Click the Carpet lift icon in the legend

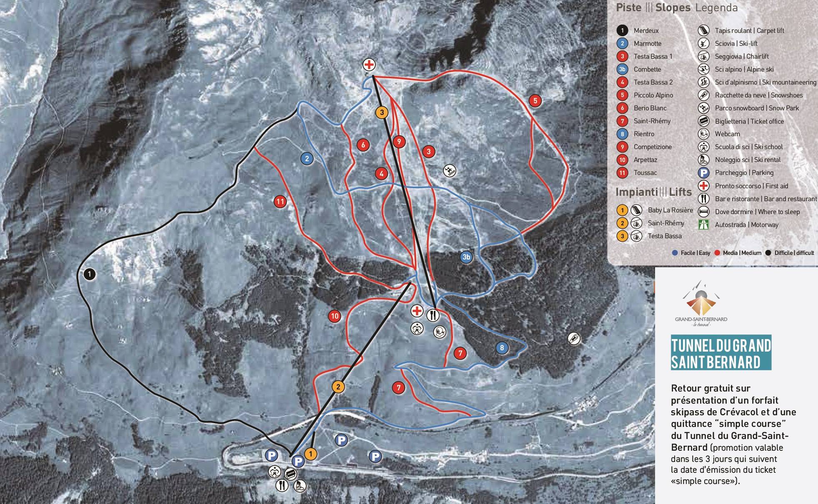703,30
